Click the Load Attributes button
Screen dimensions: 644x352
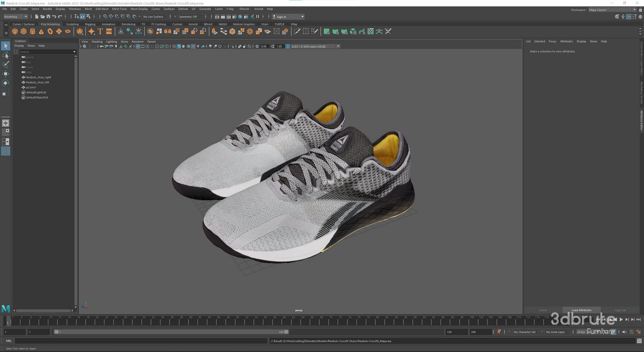coord(582,310)
